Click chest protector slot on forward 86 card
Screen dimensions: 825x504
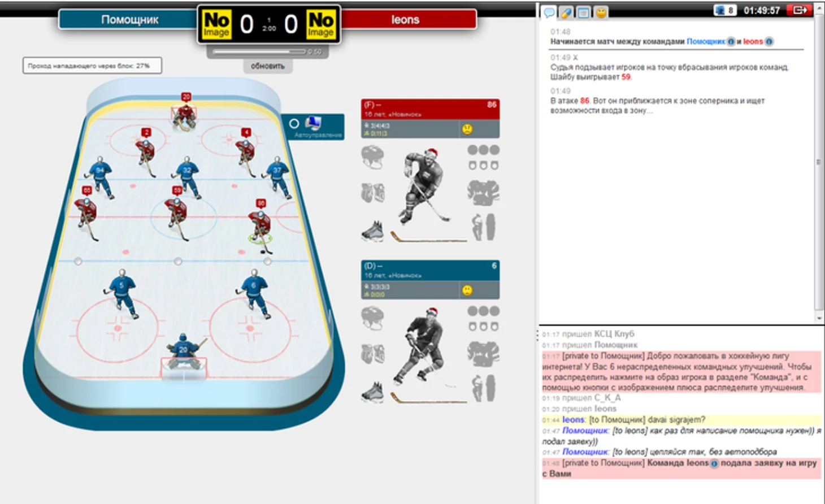[x=483, y=193]
